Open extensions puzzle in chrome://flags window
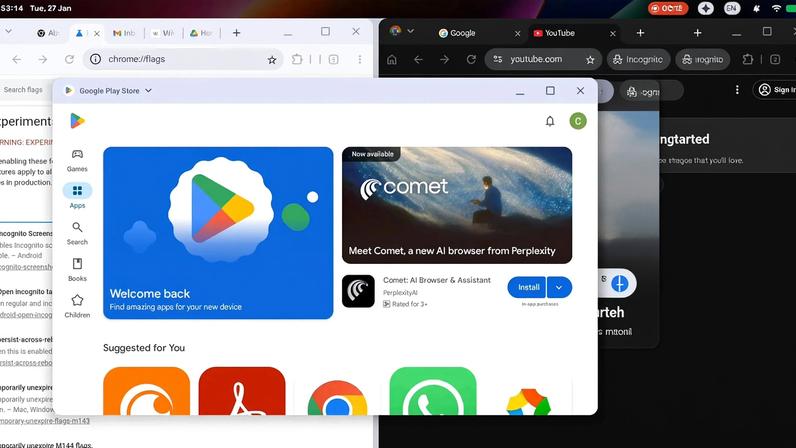 pos(297,59)
